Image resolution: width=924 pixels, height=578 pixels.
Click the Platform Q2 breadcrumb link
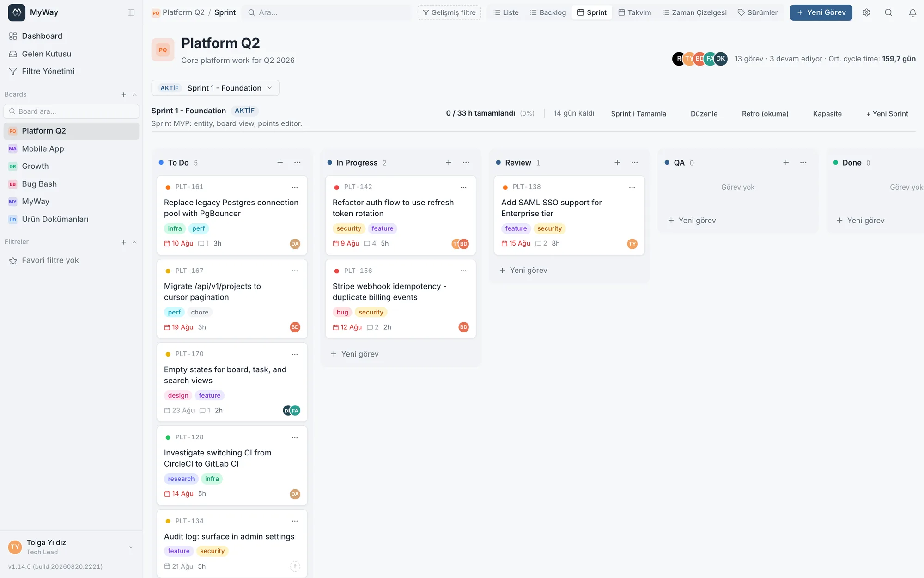tap(183, 12)
